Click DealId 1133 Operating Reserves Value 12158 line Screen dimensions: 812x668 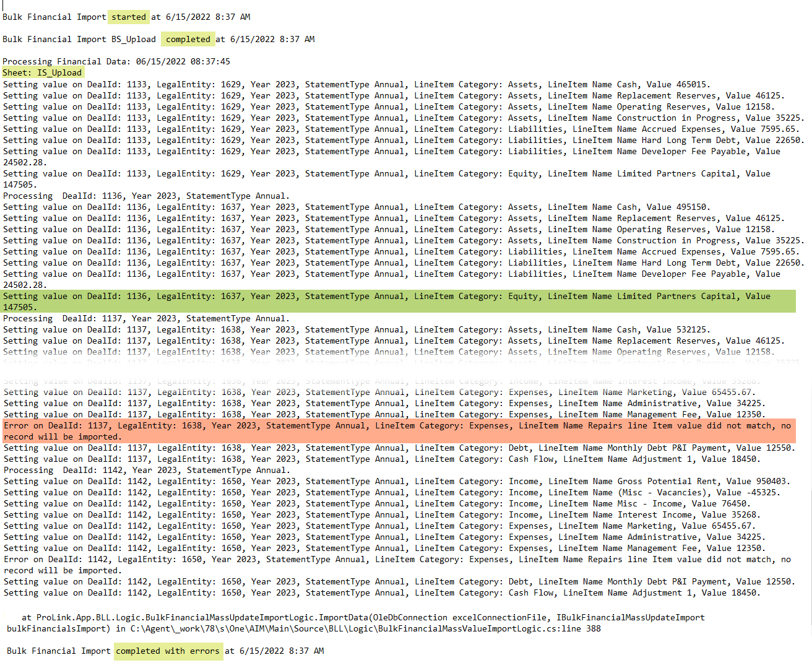[389, 106]
